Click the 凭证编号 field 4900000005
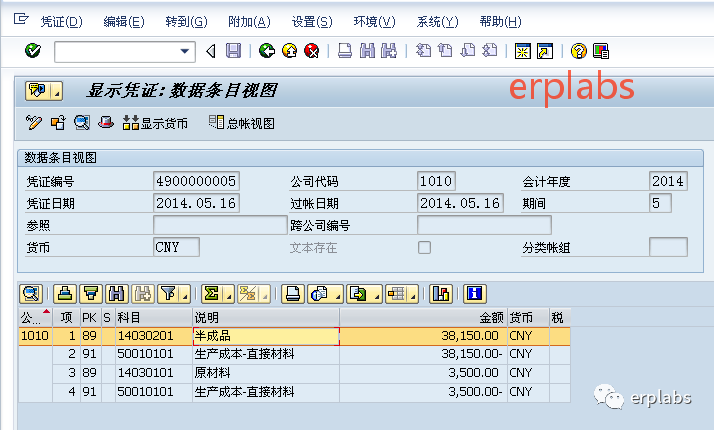 196,181
